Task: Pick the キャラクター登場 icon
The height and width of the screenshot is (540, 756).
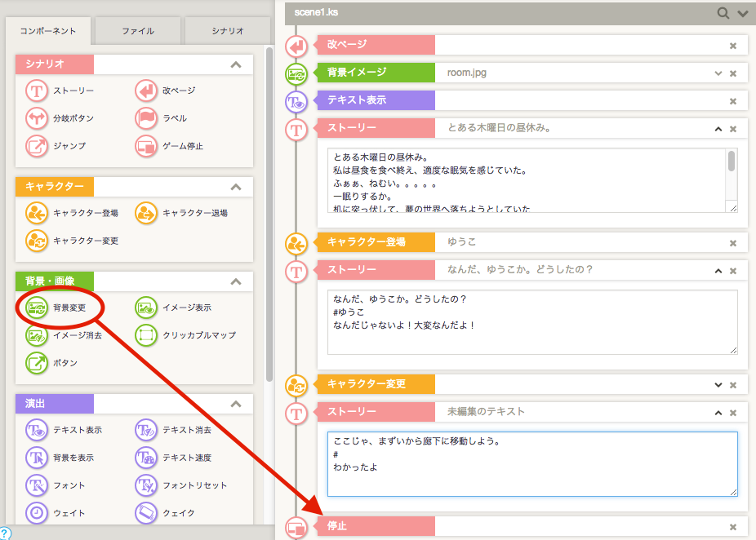Action: tap(38, 213)
